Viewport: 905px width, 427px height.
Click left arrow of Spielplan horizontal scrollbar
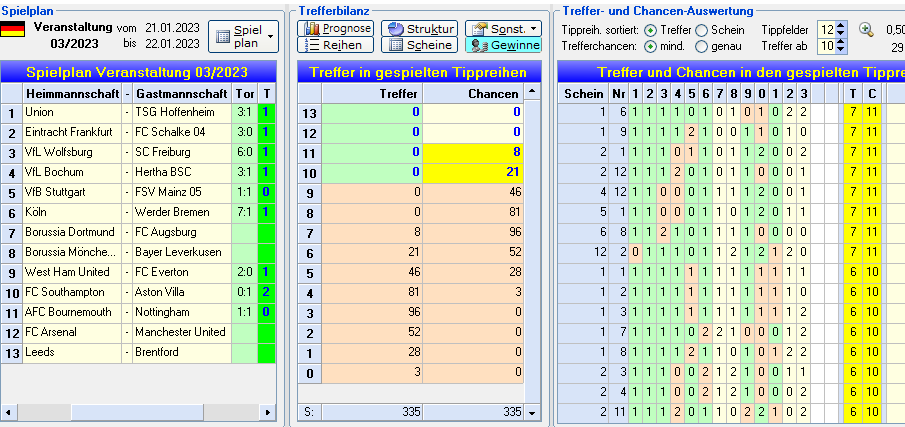click(x=8, y=412)
